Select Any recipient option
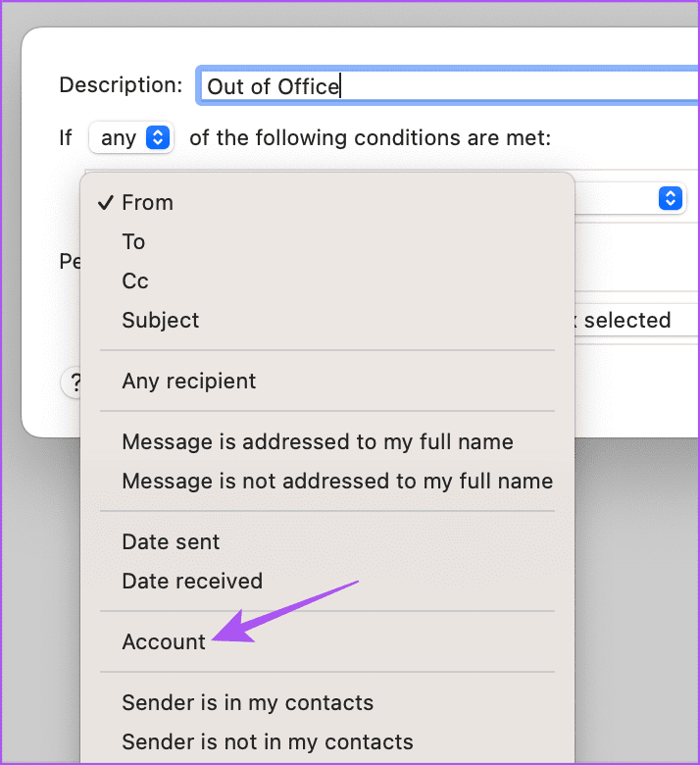This screenshot has height=765, width=700. (327, 382)
